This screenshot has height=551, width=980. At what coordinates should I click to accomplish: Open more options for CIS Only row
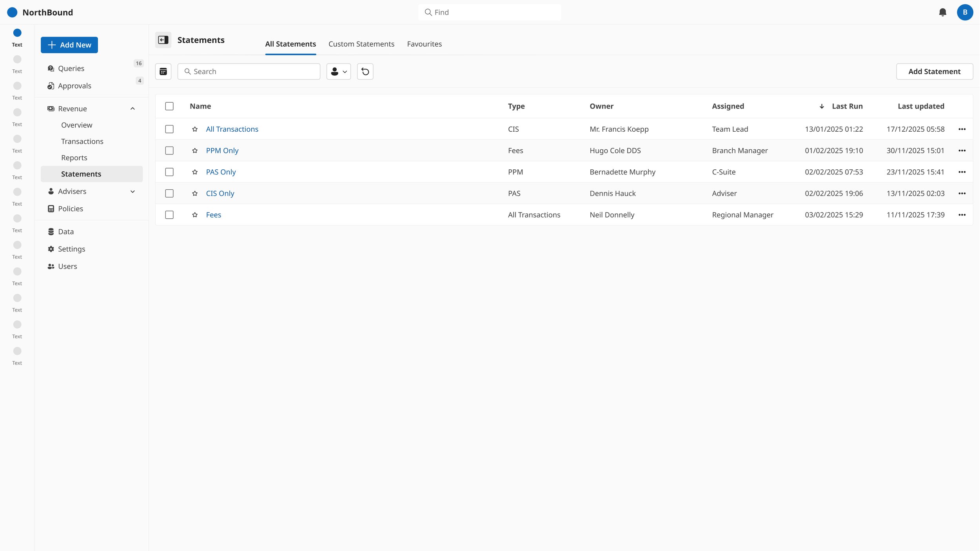click(x=962, y=193)
